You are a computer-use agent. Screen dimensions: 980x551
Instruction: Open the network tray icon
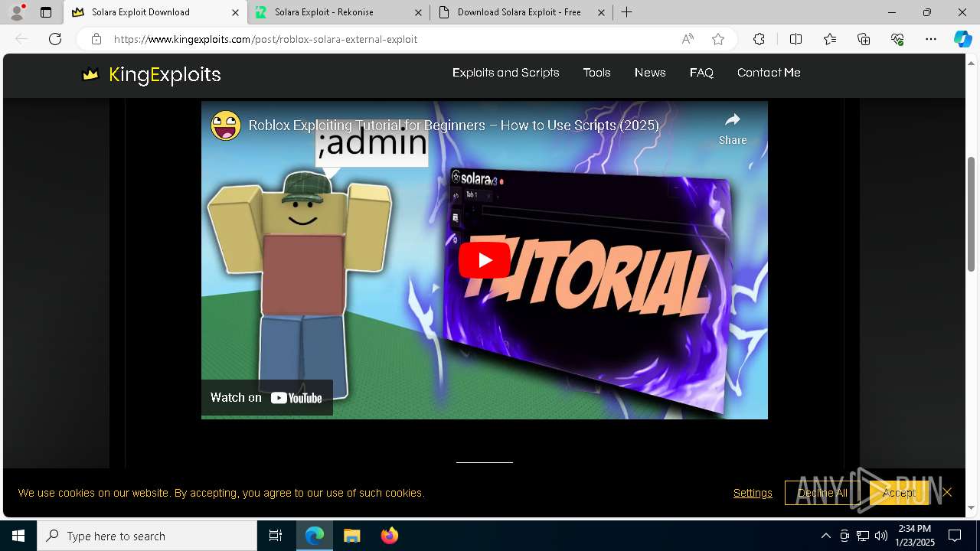click(863, 536)
